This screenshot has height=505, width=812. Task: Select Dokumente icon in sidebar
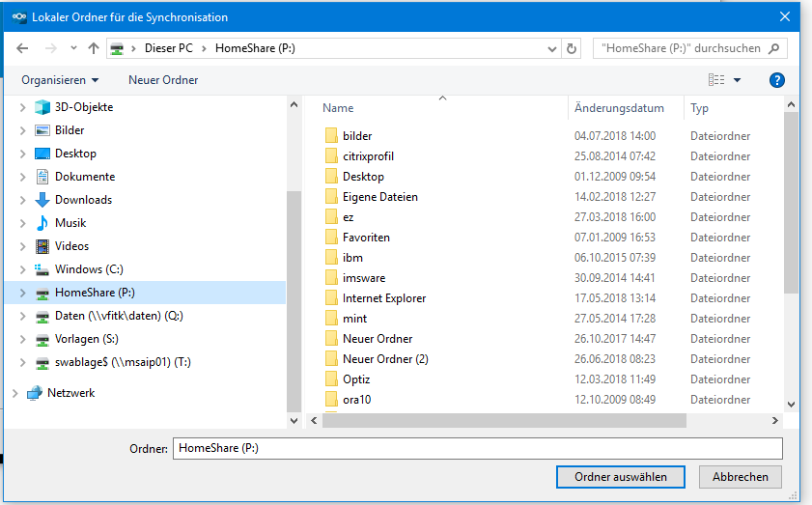click(x=42, y=177)
